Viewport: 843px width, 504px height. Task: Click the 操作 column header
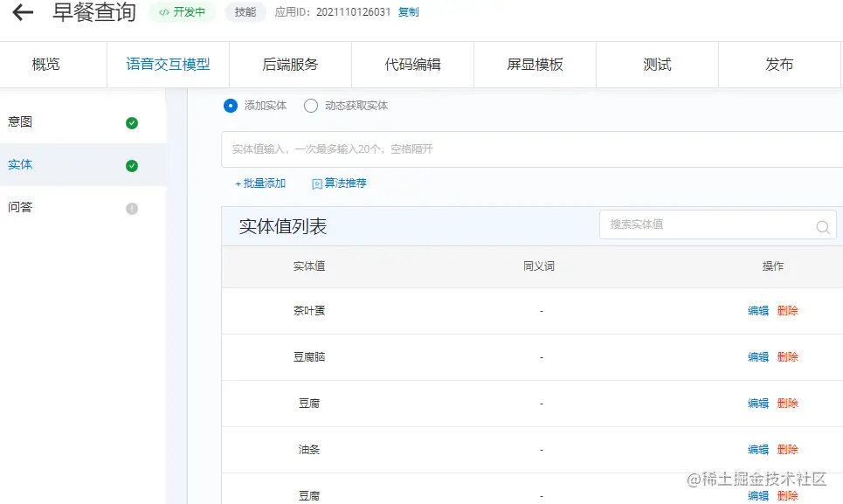773,266
